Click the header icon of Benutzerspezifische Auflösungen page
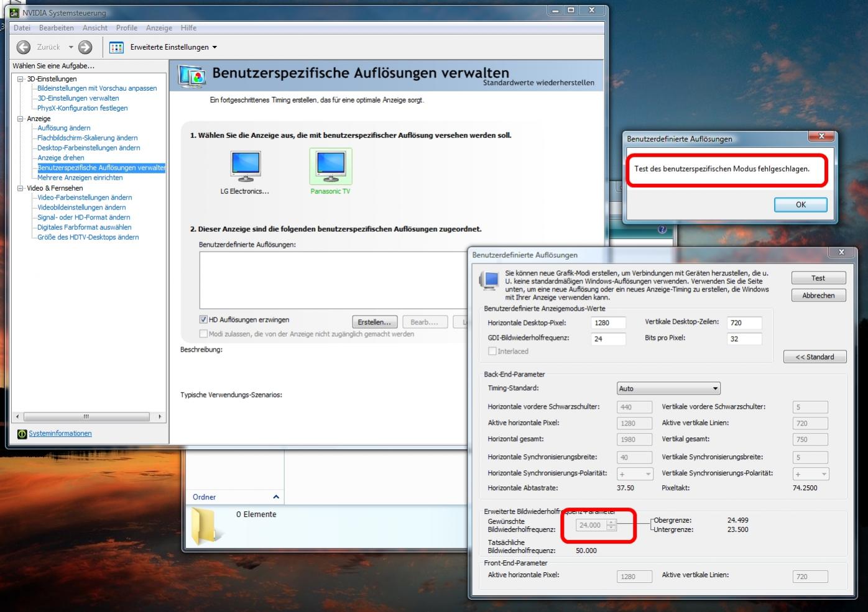This screenshot has width=868, height=612. click(x=192, y=77)
